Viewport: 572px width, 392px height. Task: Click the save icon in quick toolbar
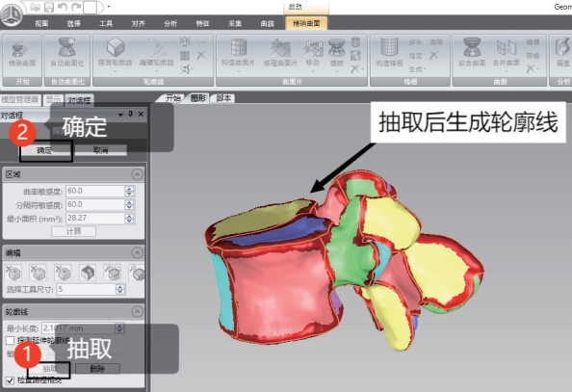click(x=49, y=7)
